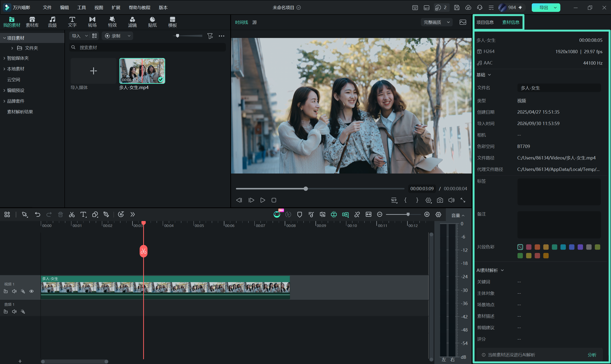Open the Filters (滤镜) panel

click(132, 22)
